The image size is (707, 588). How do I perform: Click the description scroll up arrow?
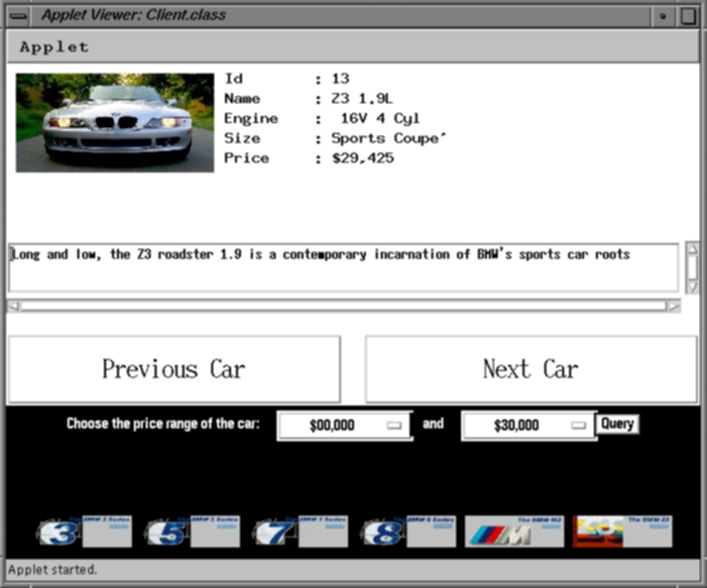pos(693,248)
